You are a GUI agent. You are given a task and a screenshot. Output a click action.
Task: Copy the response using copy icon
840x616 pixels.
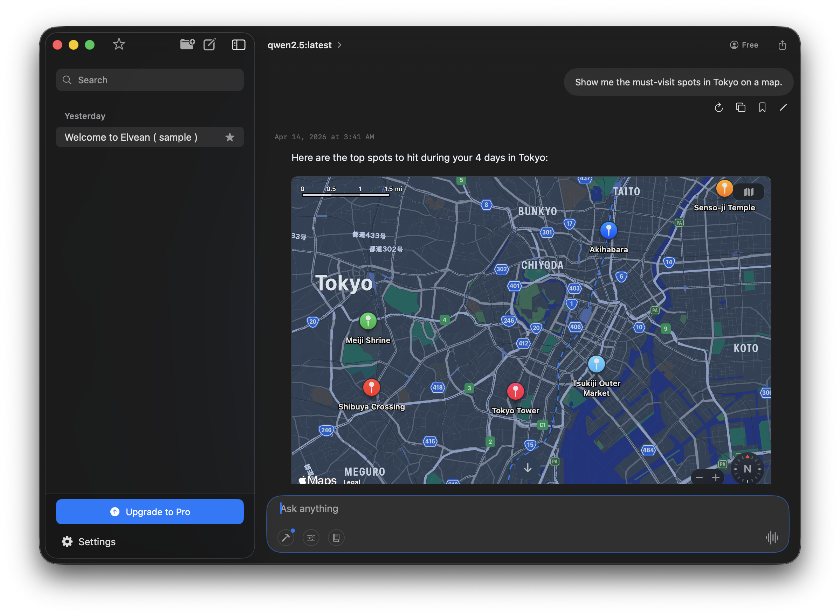point(741,108)
